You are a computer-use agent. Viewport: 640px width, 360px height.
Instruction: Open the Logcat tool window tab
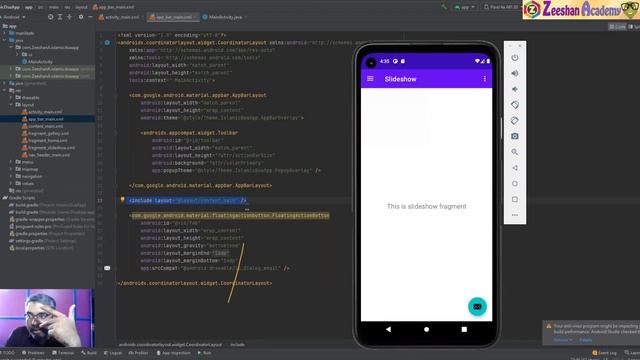pos(113,353)
